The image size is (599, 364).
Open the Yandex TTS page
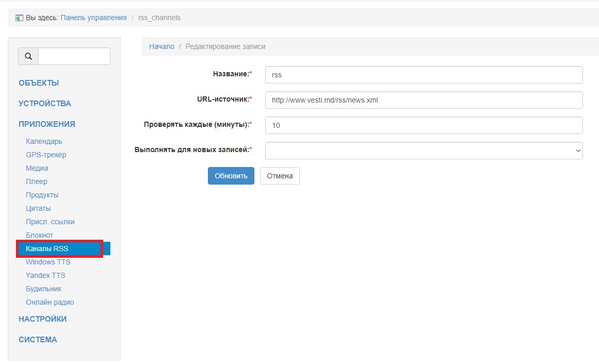tap(45, 275)
